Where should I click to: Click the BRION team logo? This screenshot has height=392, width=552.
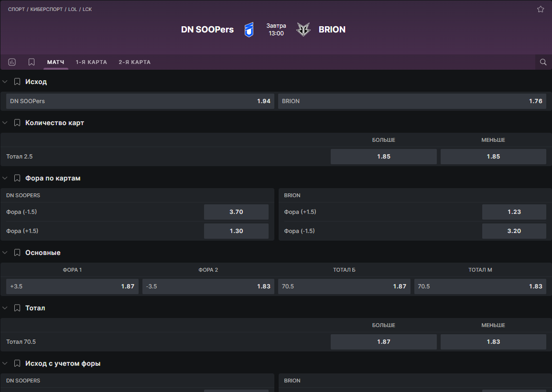point(303,30)
